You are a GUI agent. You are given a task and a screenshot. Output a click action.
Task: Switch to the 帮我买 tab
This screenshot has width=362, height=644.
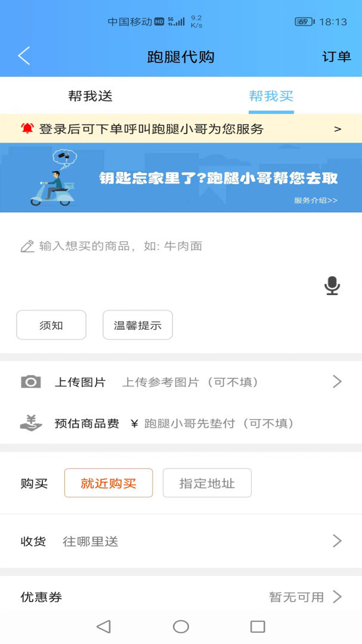point(271,95)
